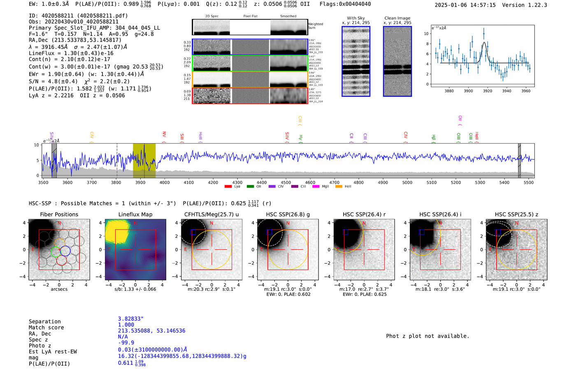Click the magenta MgII legend swatch
Screen dimensions: 576x392
click(316, 187)
